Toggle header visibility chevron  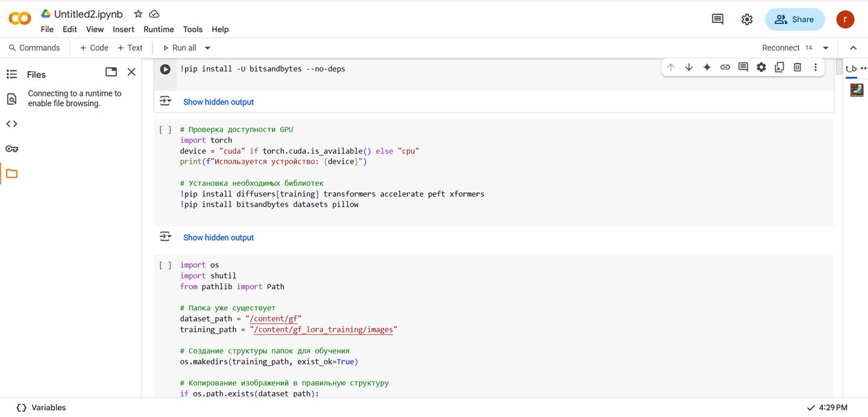pyautogui.click(x=853, y=48)
